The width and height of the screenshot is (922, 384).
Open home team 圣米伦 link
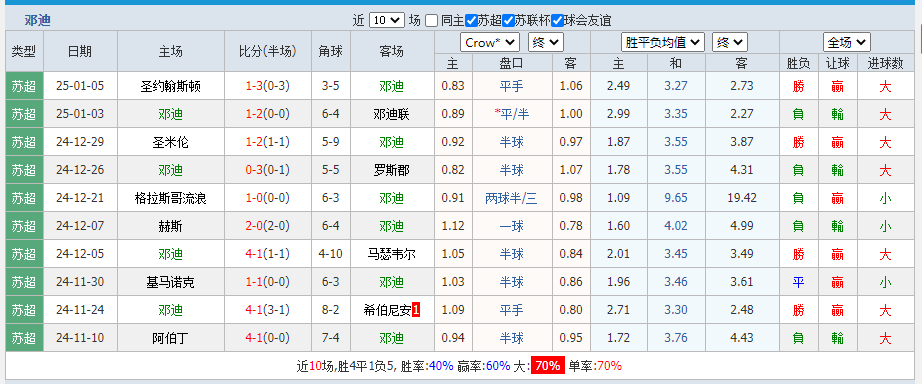[x=171, y=142]
